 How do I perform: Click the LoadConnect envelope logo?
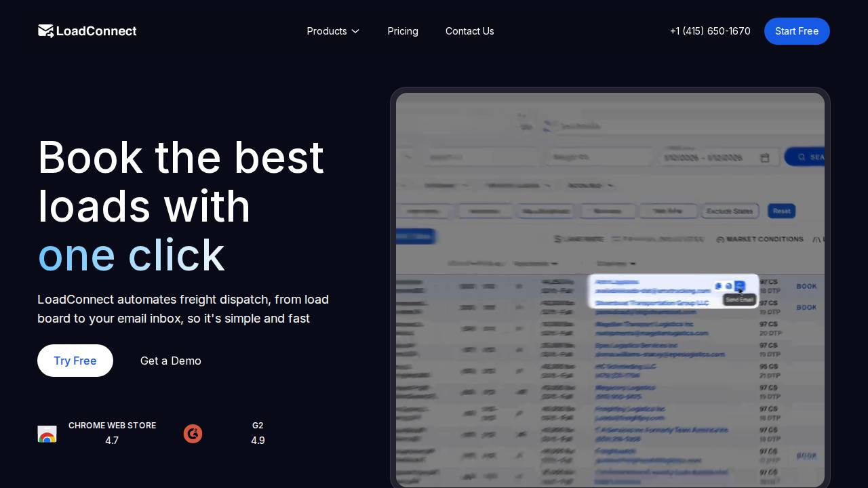pyautogui.click(x=46, y=31)
